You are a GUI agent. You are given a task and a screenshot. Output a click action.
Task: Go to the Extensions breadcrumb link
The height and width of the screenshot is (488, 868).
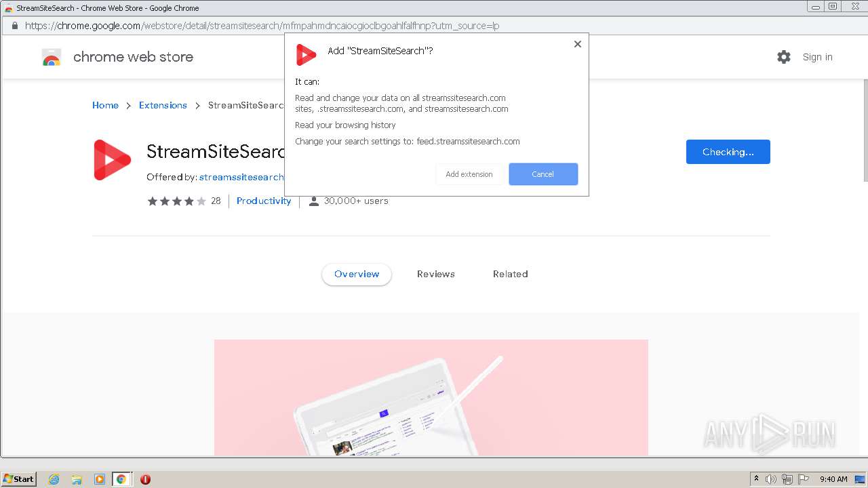click(x=163, y=105)
